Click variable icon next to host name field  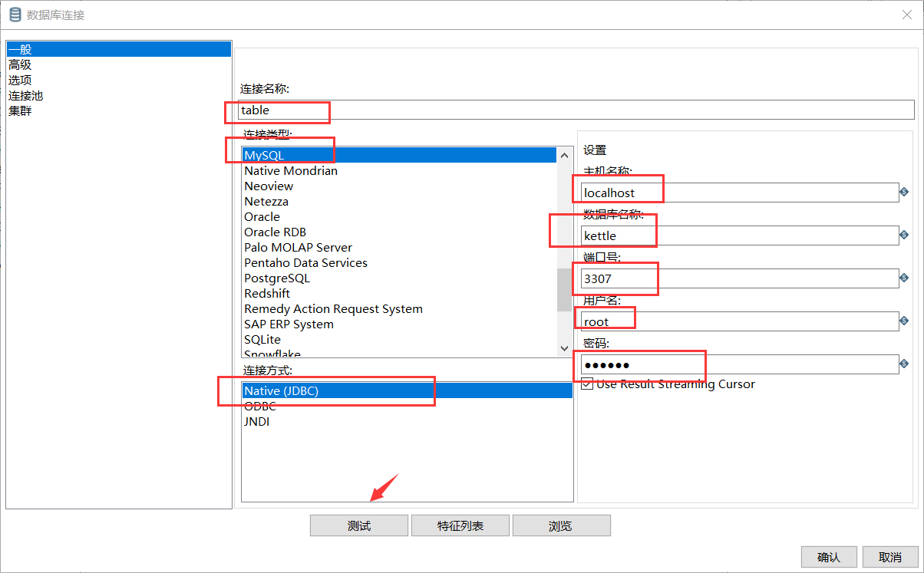tap(904, 192)
